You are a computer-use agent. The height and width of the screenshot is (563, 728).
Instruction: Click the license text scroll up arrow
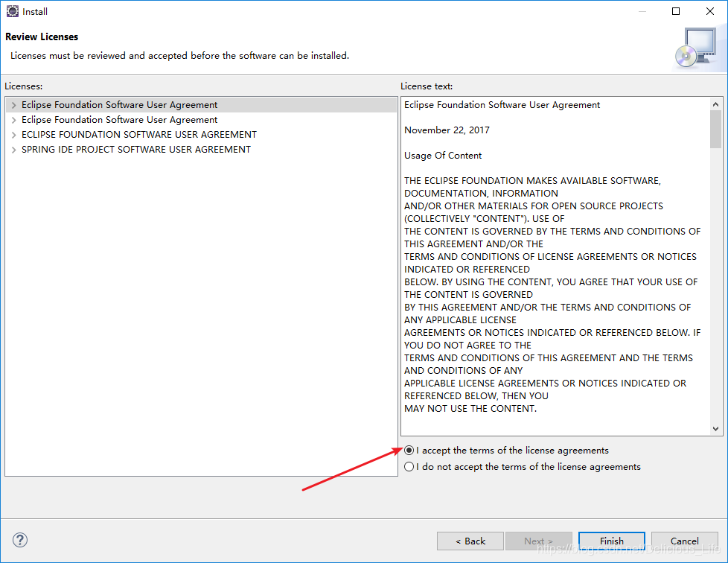click(x=715, y=104)
